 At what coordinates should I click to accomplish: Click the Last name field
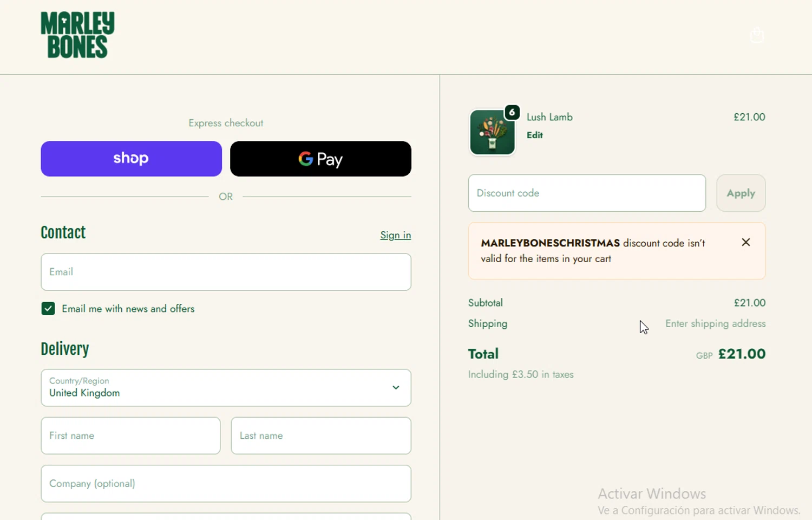321,435
